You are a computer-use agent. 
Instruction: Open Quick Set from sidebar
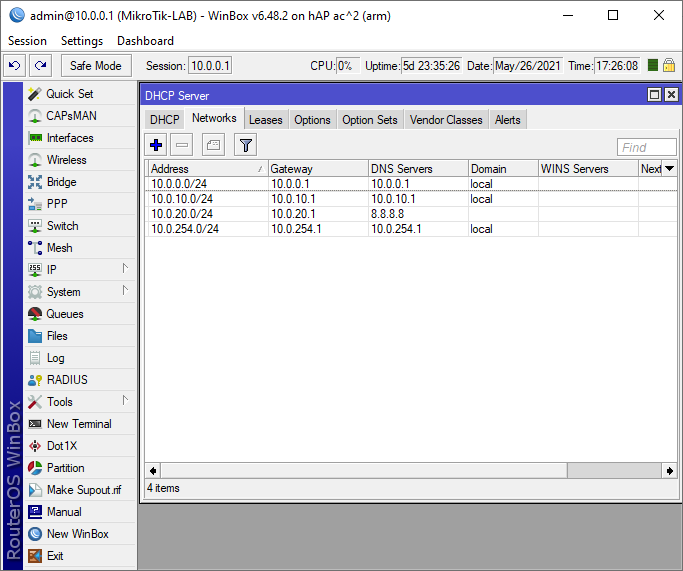(80, 94)
